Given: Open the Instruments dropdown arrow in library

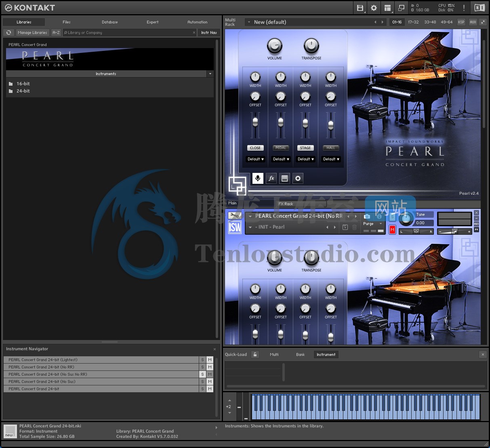Looking at the screenshot, I should [x=210, y=74].
